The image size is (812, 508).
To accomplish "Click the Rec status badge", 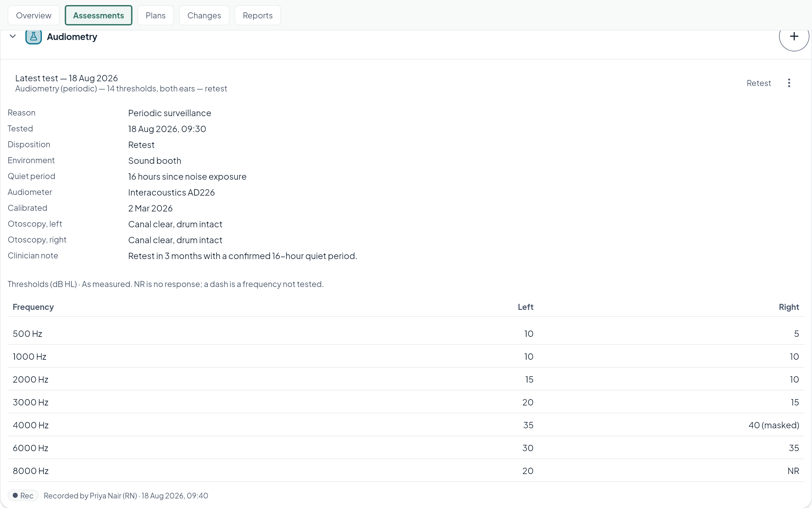I will 23,496.
